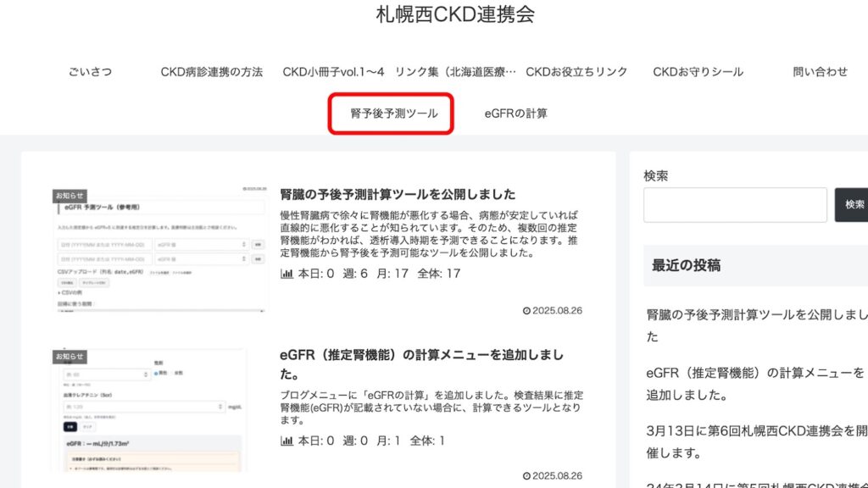
Task: Open the CKDお役立ちリンク menu item
Action: click(x=576, y=72)
